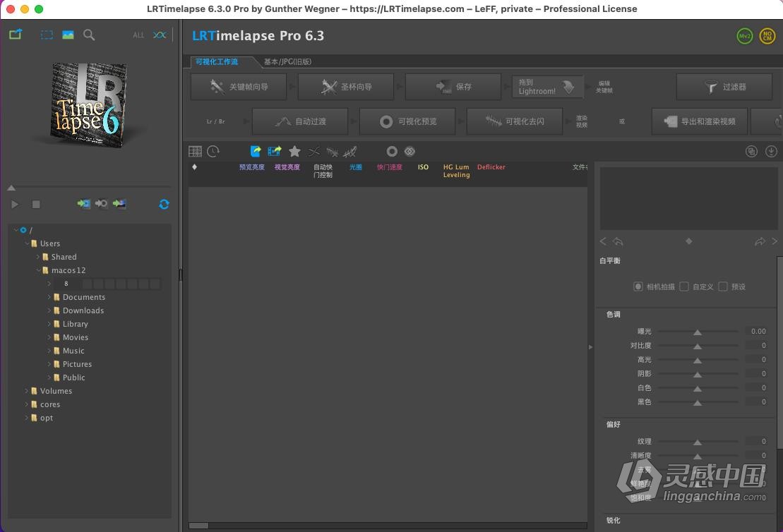
Task: Click the table horizontal scrollbar thumb
Action: (198, 526)
